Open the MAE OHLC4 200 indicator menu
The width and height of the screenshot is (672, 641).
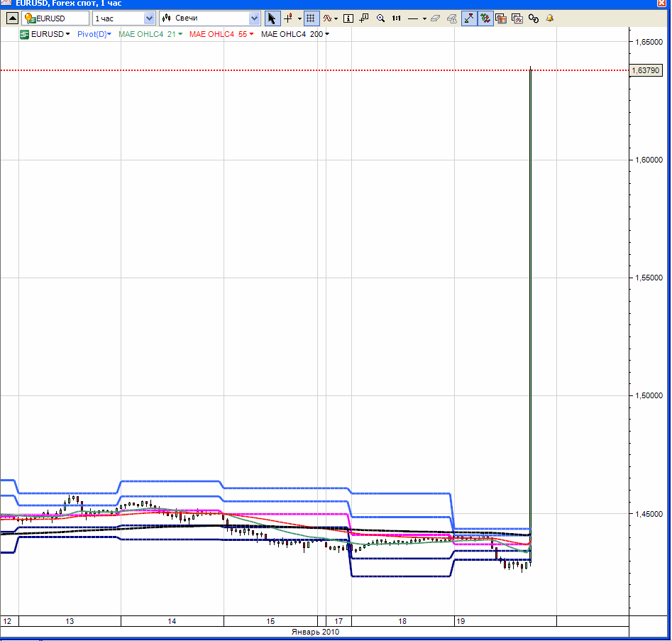(295, 34)
